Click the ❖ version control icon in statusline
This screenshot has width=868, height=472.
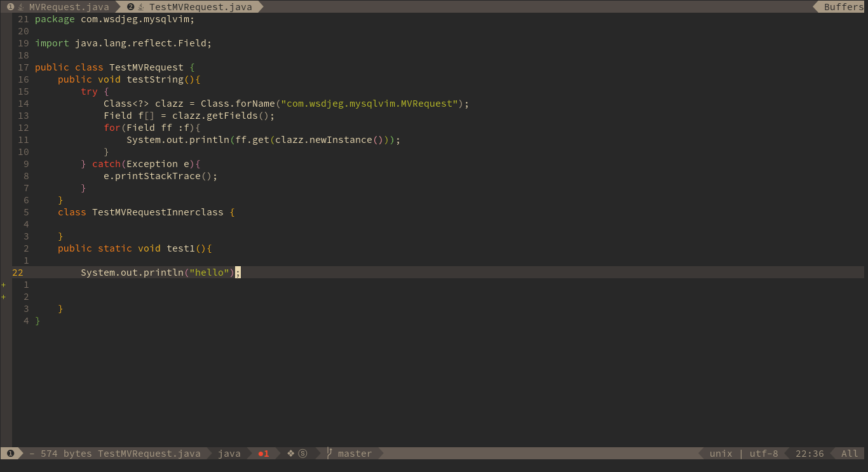tap(289, 453)
